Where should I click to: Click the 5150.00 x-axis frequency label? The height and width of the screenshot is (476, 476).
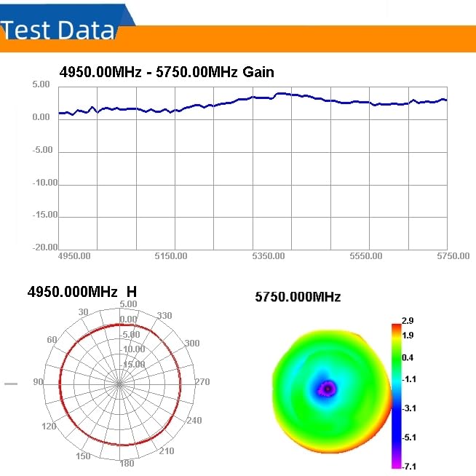click(171, 256)
